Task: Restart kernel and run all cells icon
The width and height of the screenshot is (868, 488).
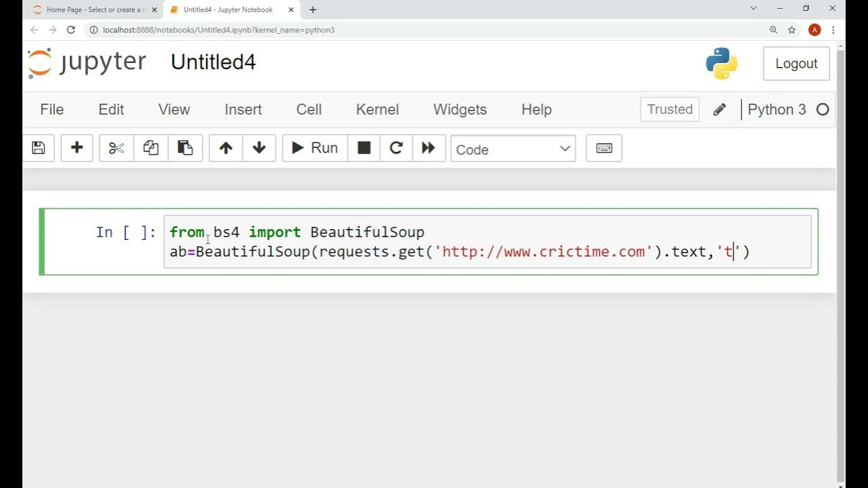Action: point(429,148)
